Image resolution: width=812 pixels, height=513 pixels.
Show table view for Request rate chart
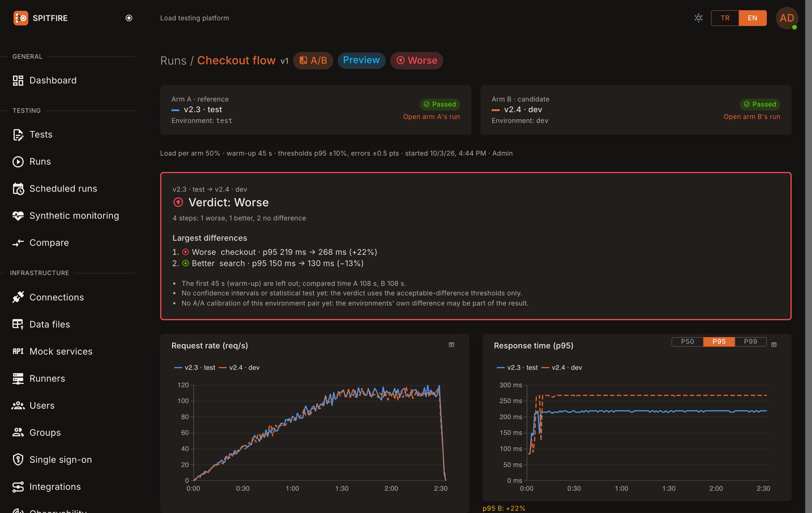451,345
